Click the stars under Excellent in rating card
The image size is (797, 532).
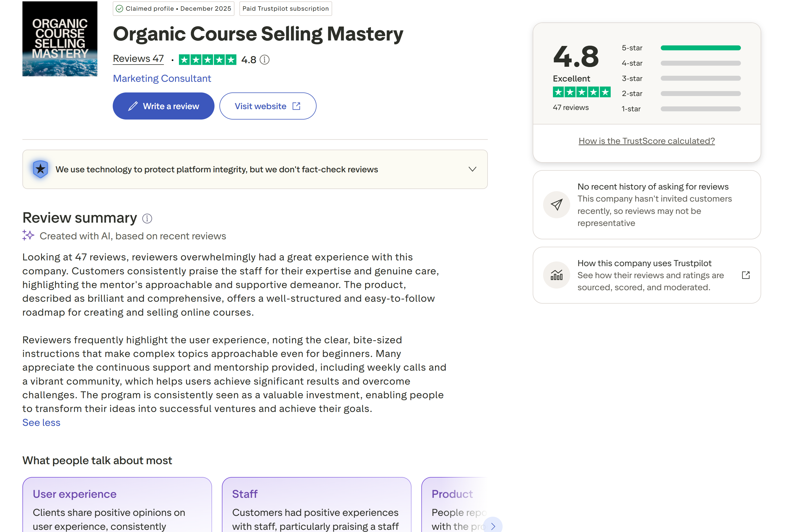coord(582,92)
